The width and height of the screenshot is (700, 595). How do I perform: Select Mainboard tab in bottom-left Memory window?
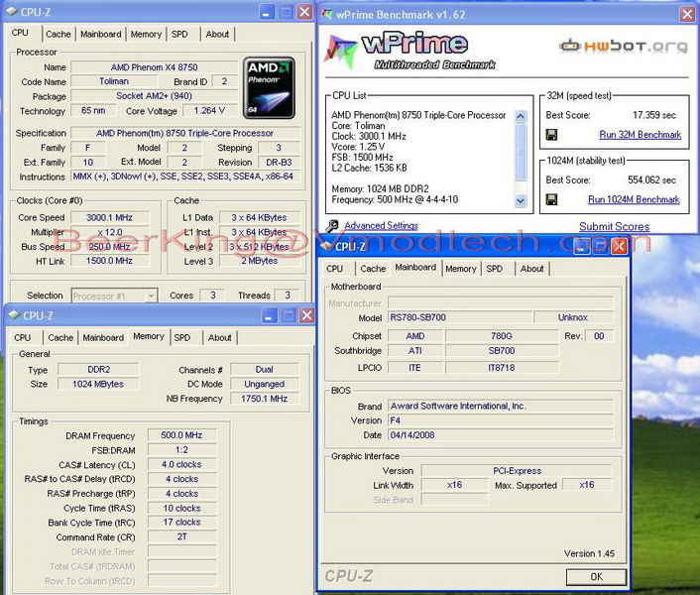[x=103, y=337]
